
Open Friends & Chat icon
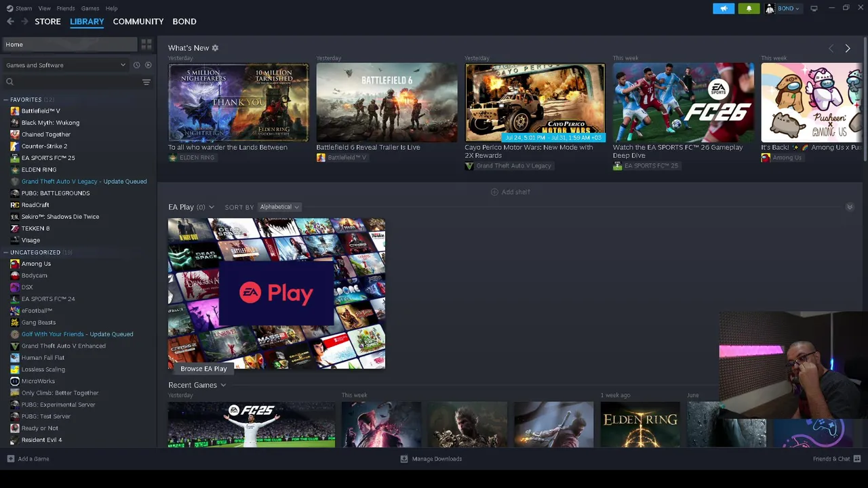(x=857, y=459)
